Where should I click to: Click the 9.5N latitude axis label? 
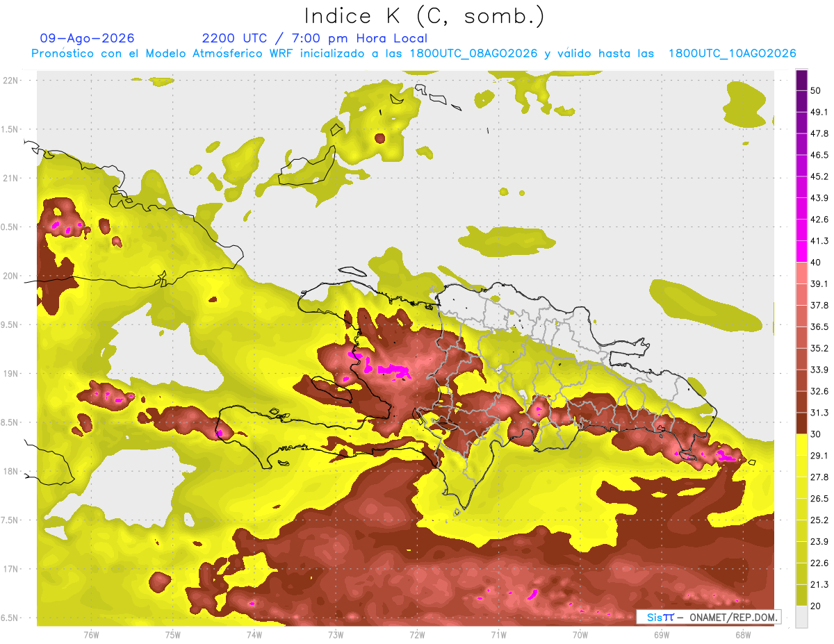click(10, 325)
